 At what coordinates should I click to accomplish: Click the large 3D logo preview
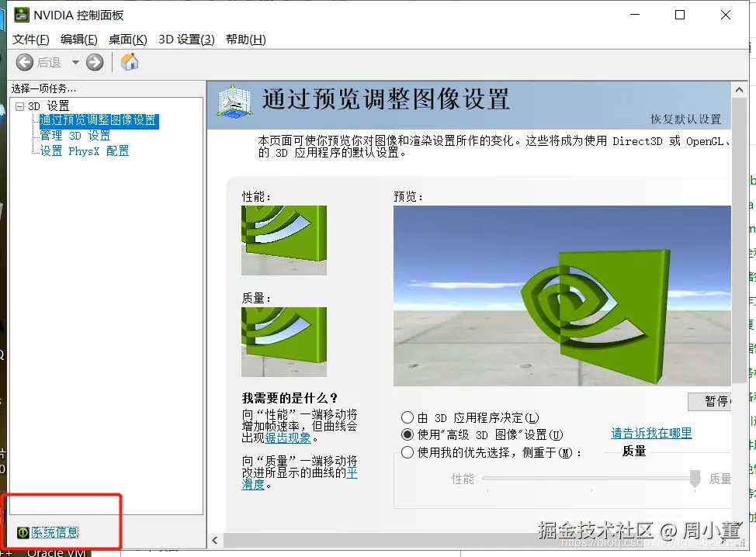pos(562,296)
